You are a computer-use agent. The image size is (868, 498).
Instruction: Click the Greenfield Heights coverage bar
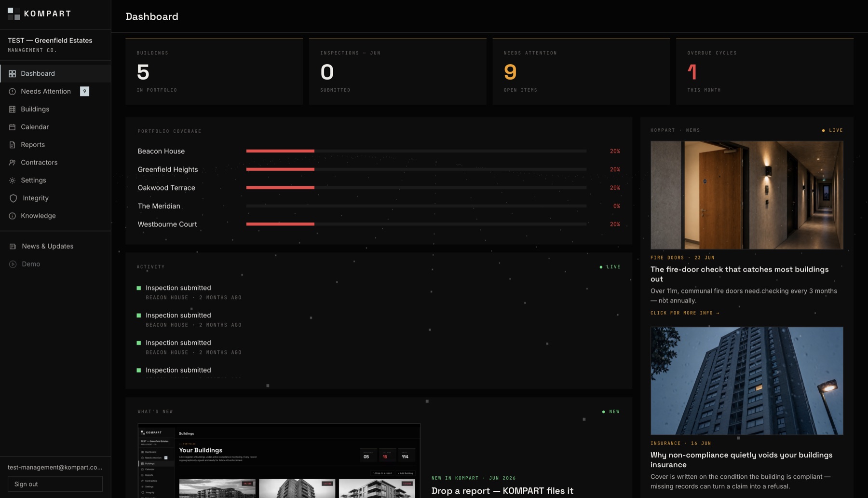(x=416, y=169)
